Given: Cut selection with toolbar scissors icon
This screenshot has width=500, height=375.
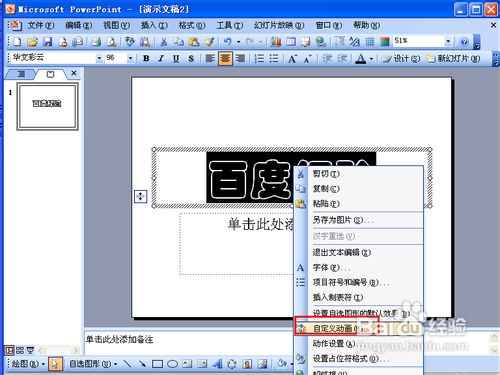Looking at the screenshot, I should coord(163,42).
